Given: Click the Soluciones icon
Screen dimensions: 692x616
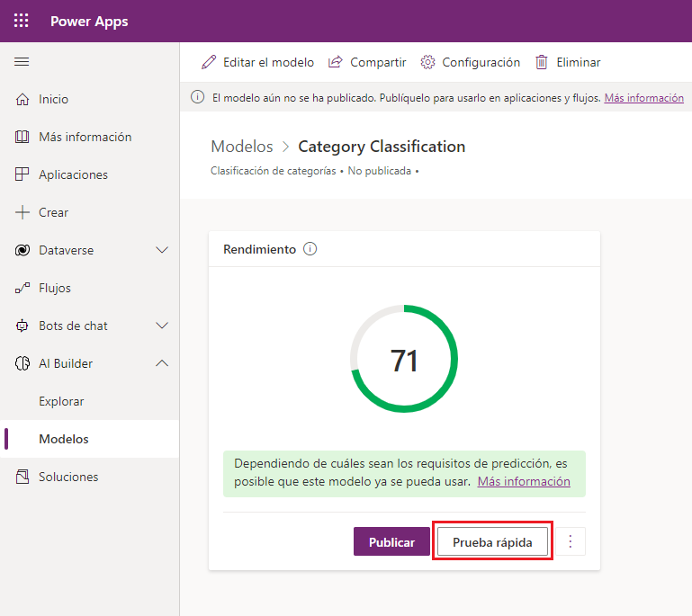Looking at the screenshot, I should pos(22,477).
